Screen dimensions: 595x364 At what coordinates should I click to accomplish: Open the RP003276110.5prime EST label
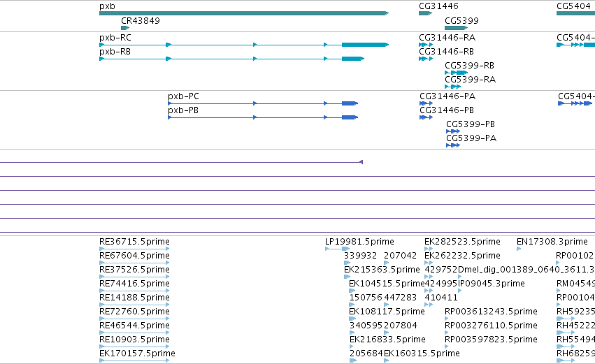(491, 326)
